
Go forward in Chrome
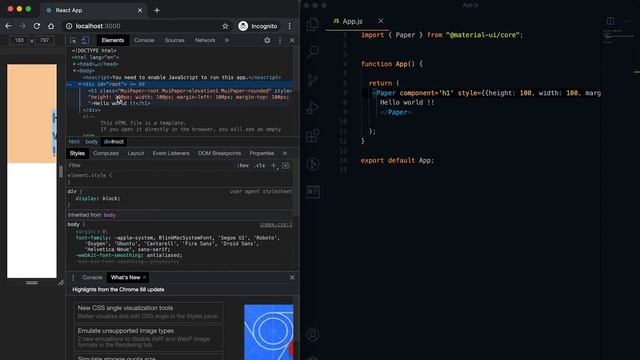pyautogui.click(x=22, y=26)
